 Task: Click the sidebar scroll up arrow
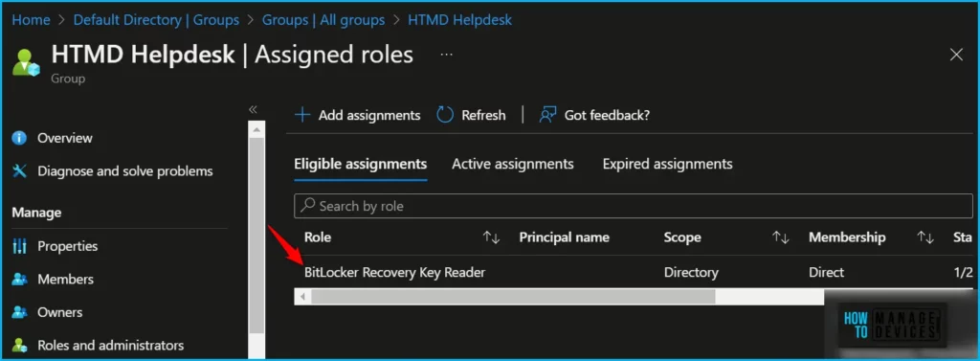pyautogui.click(x=256, y=129)
